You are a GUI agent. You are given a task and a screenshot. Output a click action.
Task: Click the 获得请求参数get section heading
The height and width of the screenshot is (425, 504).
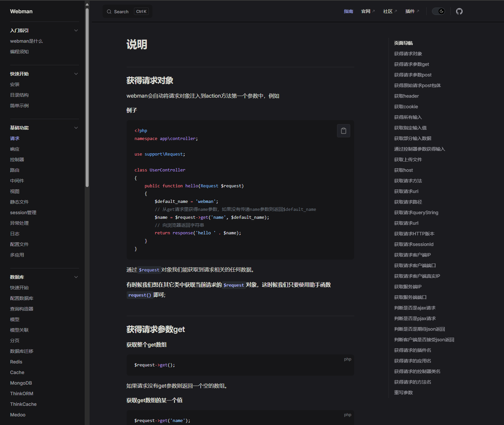point(155,329)
